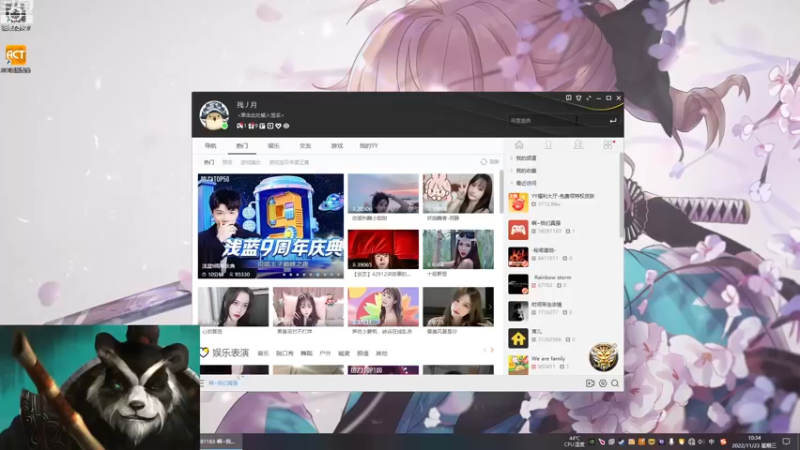Select the 热门 sub-tab under navigation

pyautogui.click(x=209, y=162)
